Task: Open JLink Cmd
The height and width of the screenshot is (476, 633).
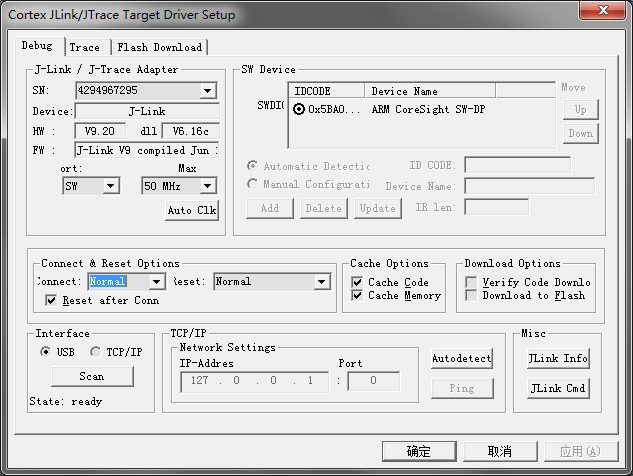Action: [x=558, y=388]
